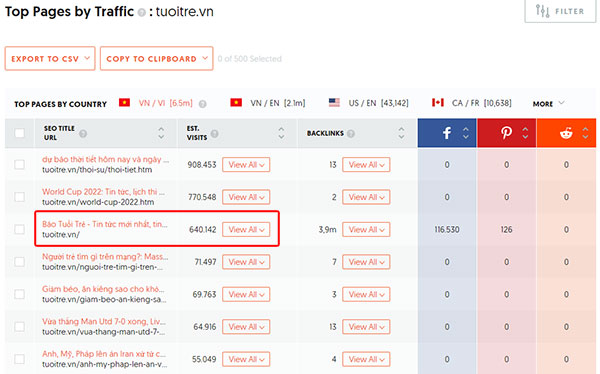Viewport: 600px width, 374px height.
Task: Expand View All backlinks for thoi-tiet.htm row
Action: [366, 165]
